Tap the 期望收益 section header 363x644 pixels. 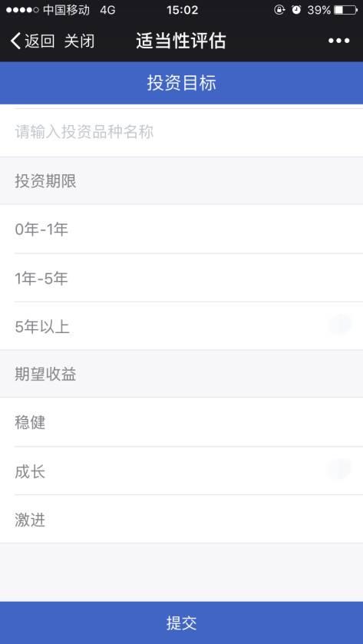(181, 374)
